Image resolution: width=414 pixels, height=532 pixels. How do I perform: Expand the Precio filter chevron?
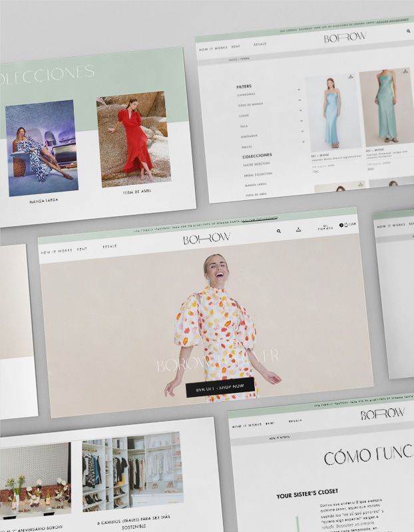click(x=304, y=142)
